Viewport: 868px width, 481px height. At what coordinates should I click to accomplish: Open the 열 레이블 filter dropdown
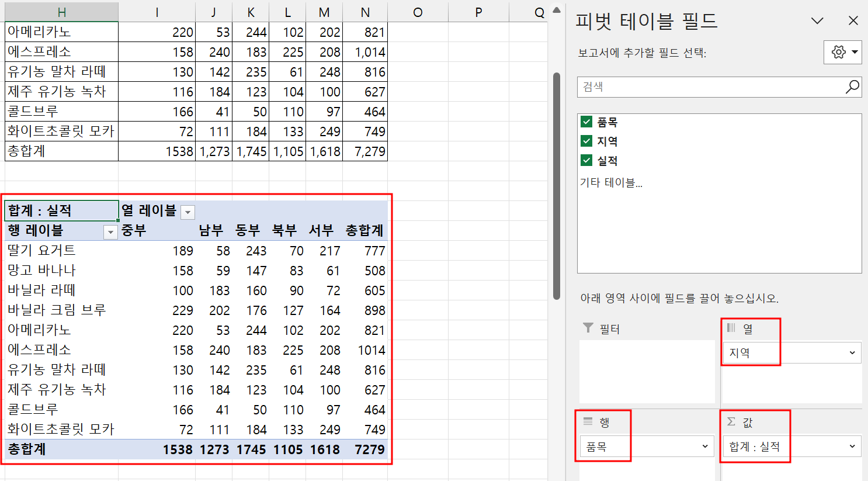click(x=188, y=212)
